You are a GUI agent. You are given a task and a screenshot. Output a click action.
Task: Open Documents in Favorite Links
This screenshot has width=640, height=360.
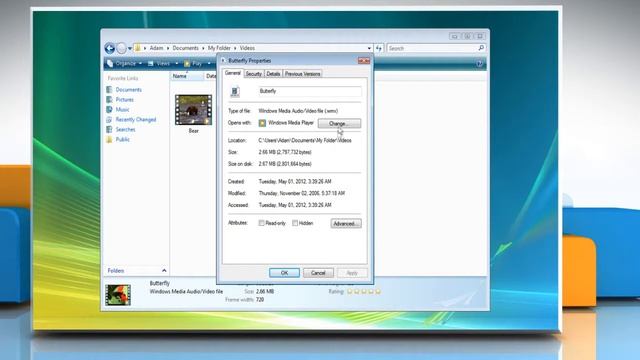pyautogui.click(x=129, y=90)
